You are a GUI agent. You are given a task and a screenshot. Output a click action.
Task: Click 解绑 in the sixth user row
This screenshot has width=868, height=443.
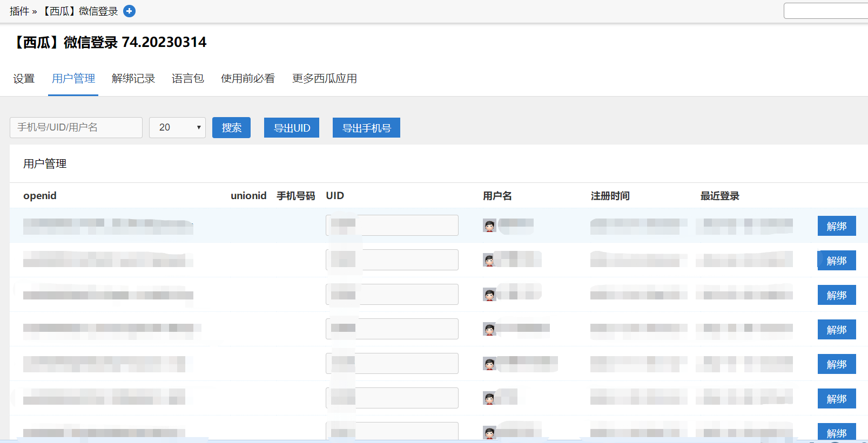[x=837, y=399]
